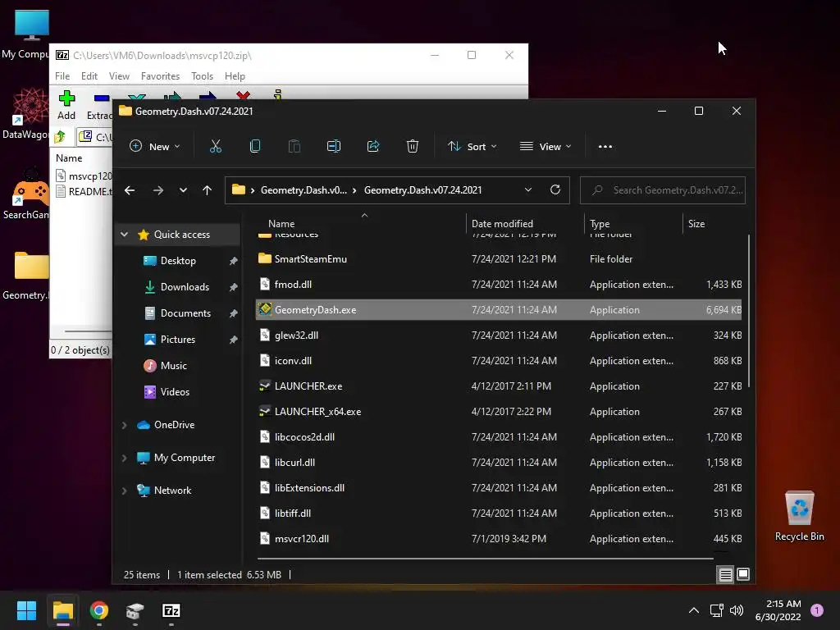
Task: Click the Search Geometry.Dash search box
Action: (x=663, y=190)
